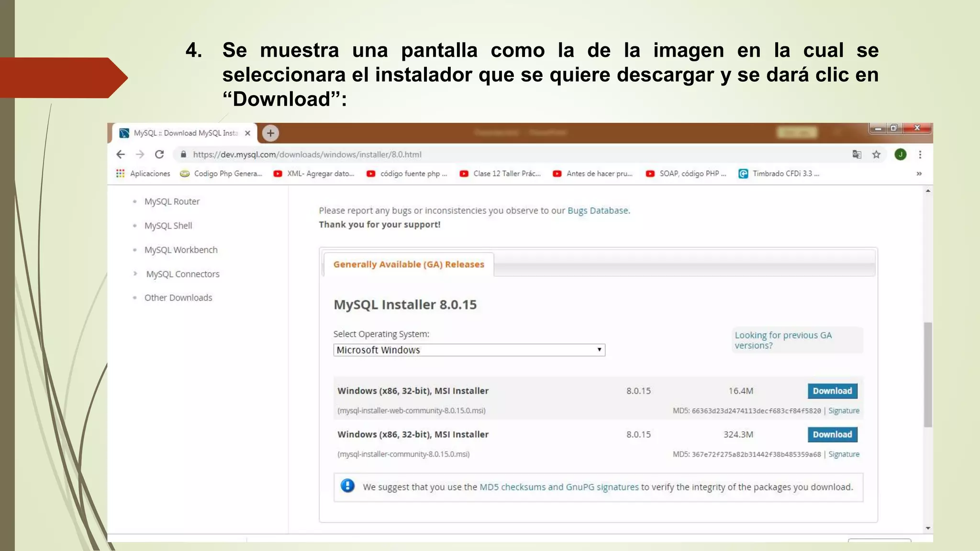Select the MySQL Download MySQL Installer tab
Screen dimensions: 980x551
(185, 133)
